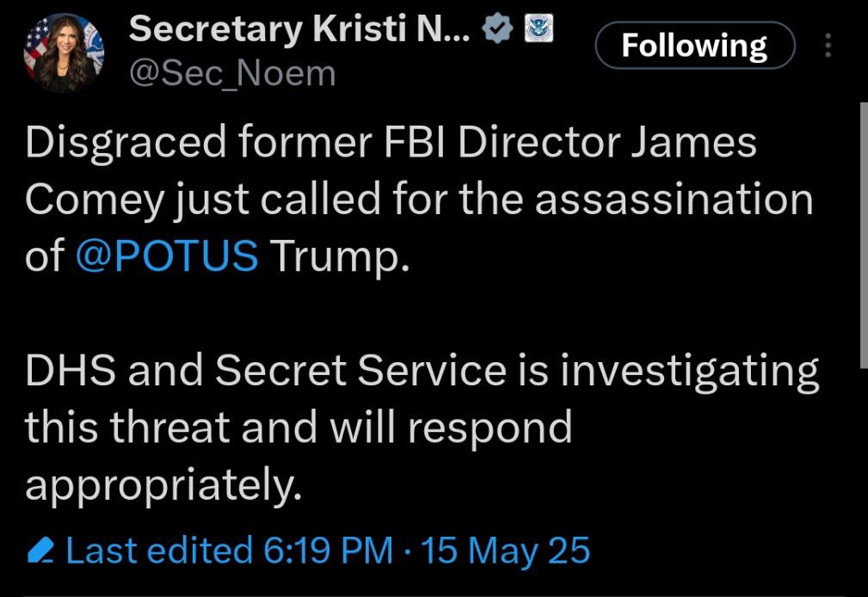Open the @POTUS mention link
This screenshot has width=868, height=597.
click(167, 255)
